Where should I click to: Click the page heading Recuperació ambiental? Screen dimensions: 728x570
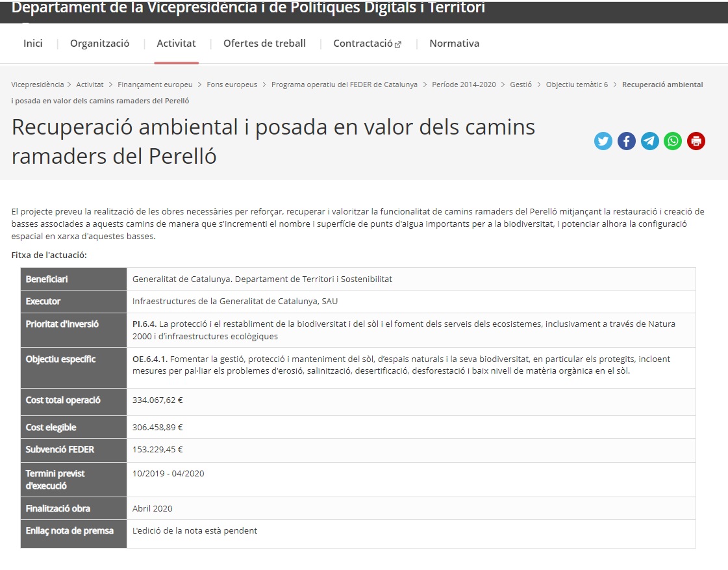(x=273, y=141)
